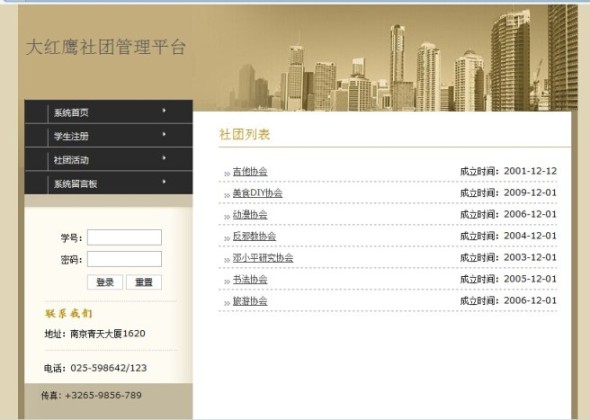Screen dimensions: 590x420
Task: Open the 系统留言板 menu entry
Action: (108, 183)
